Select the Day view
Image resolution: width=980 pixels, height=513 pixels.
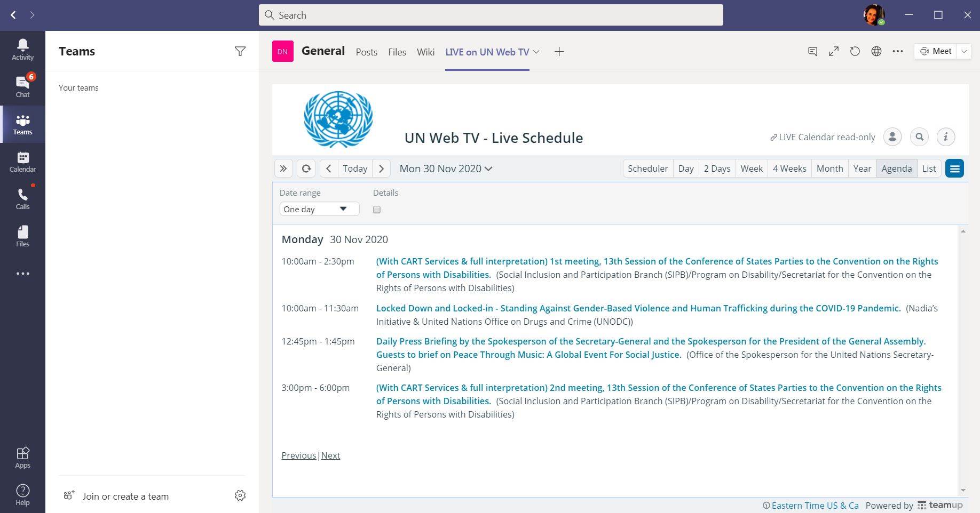click(686, 169)
